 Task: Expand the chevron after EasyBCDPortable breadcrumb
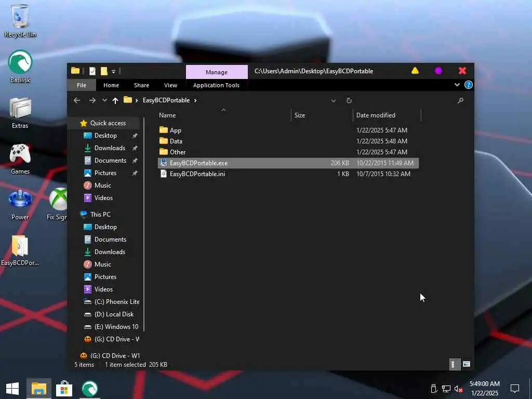pyautogui.click(x=195, y=100)
